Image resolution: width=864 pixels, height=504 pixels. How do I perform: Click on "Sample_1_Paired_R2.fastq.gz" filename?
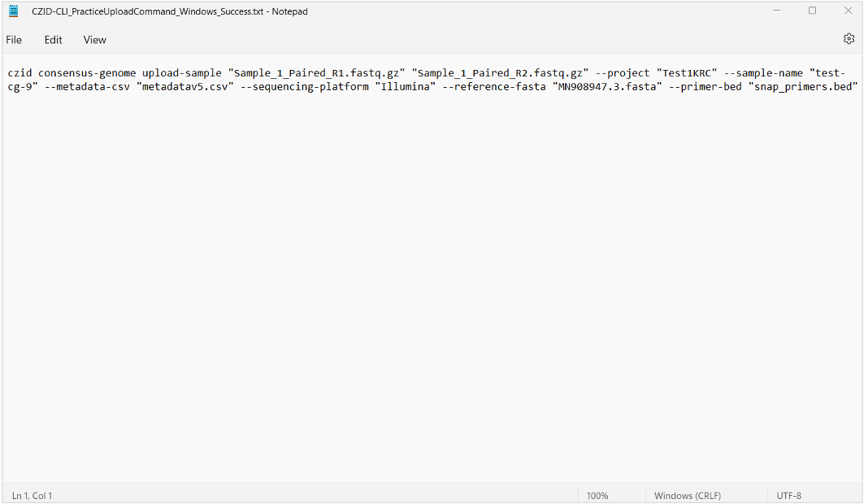(x=501, y=73)
